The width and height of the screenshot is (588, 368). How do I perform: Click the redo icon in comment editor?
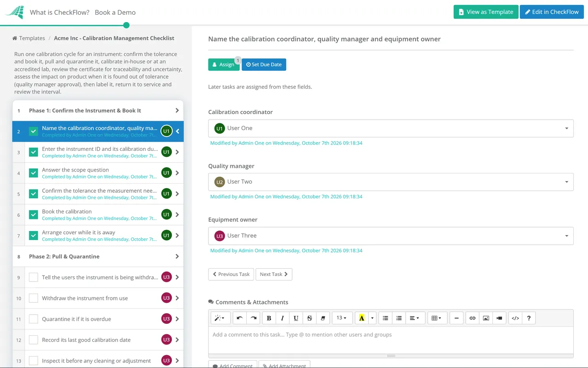click(253, 318)
